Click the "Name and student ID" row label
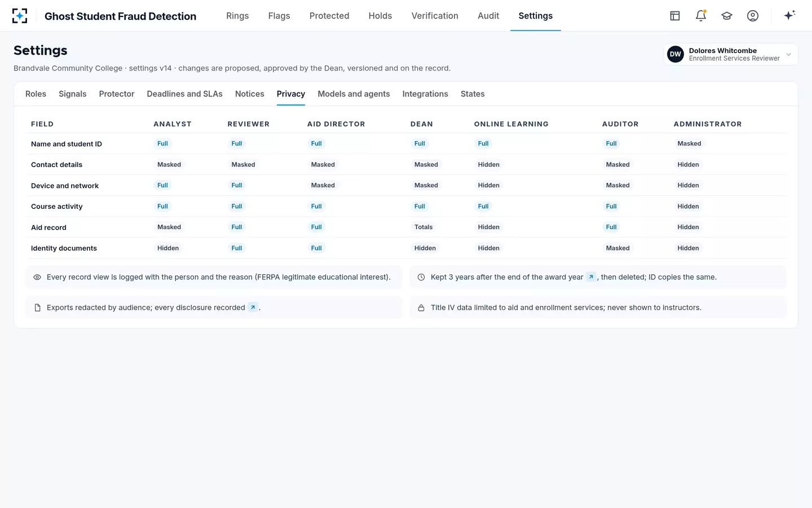Viewport: 812px width, 508px height. point(67,144)
